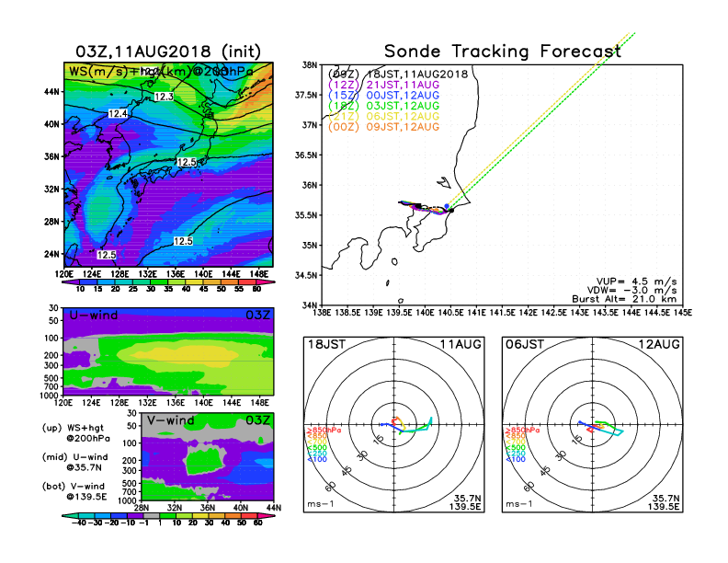The width and height of the screenshot is (728, 563).
Task: Click the '(21Z) 06JST,12AUG' yellow legend entry
Action: (x=383, y=117)
